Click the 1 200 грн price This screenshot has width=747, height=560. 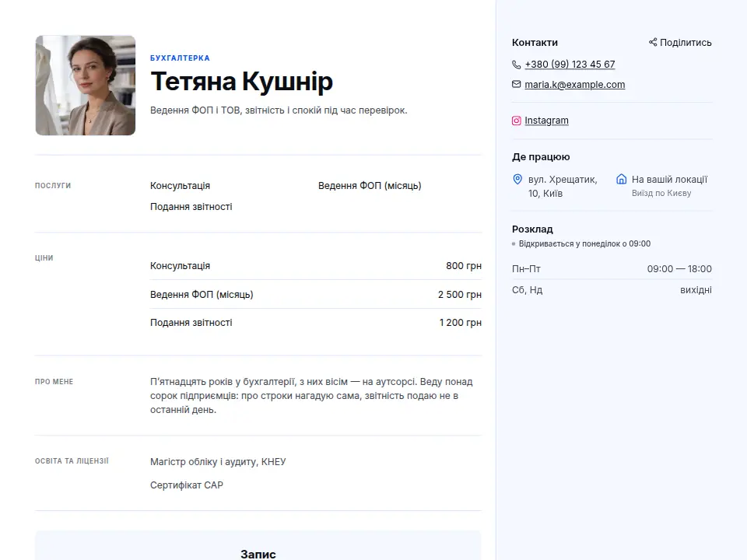(460, 323)
